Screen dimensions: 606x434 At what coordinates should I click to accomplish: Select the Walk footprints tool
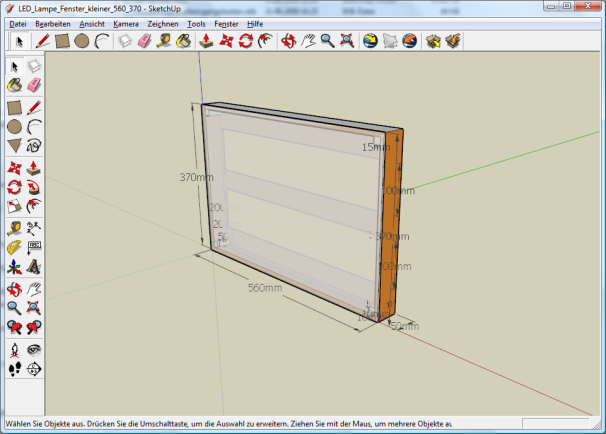click(x=15, y=369)
